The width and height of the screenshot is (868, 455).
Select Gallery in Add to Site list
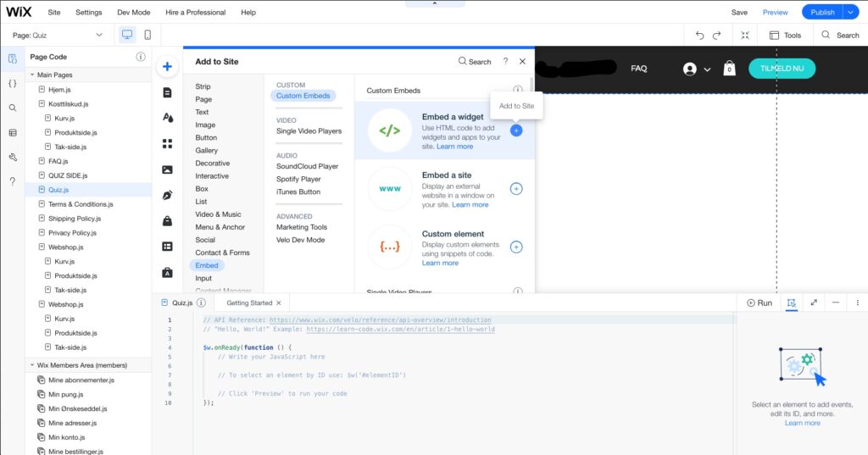coord(207,150)
